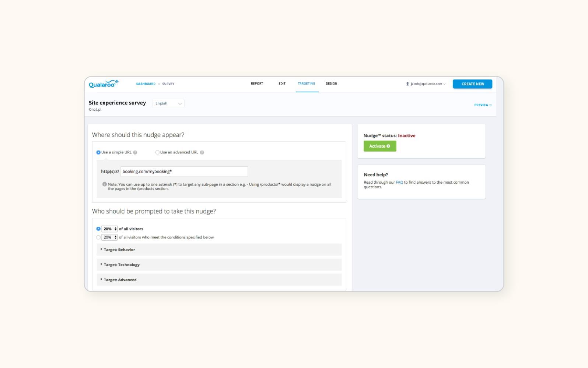The height and width of the screenshot is (368, 588).
Task: Switch to the Design tab
Action: (x=331, y=84)
